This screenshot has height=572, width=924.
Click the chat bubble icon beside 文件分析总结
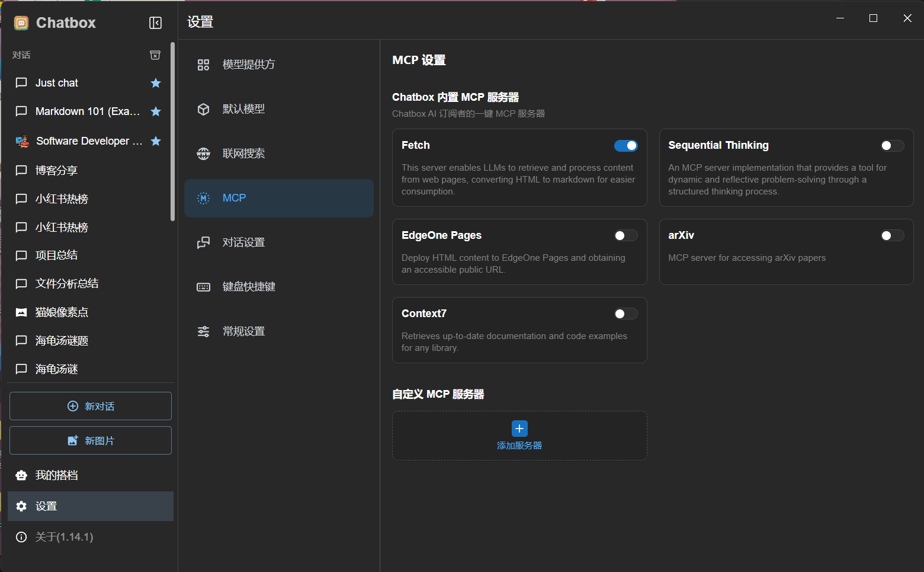[21, 284]
